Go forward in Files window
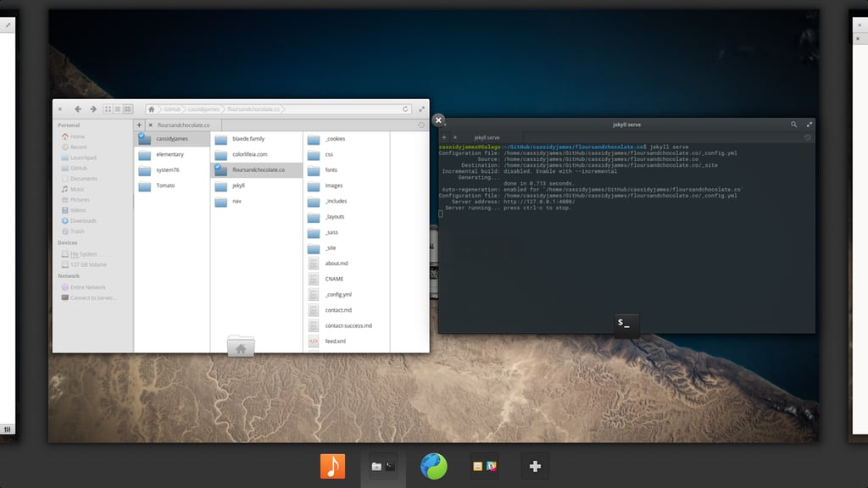The image size is (868, 488). (93, 109)
